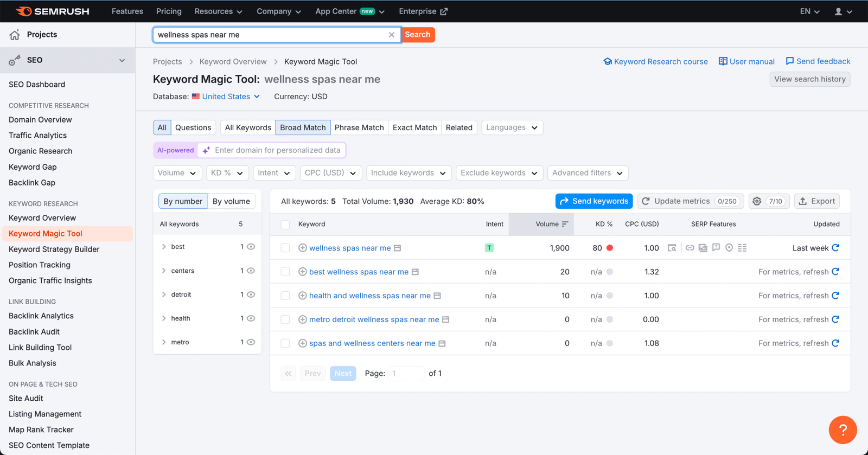
Task: Toggle eye icon for detroit group
Action: click(251, 294)
